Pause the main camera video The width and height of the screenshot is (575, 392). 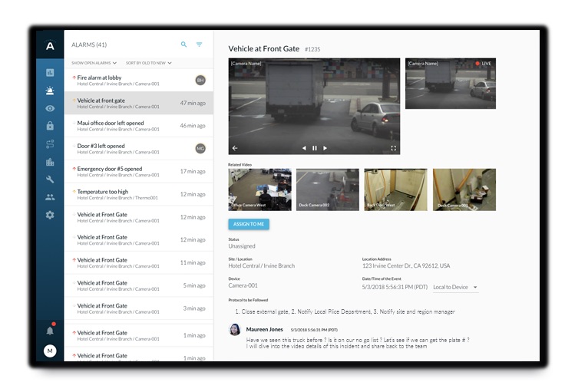tap(314, 148)
